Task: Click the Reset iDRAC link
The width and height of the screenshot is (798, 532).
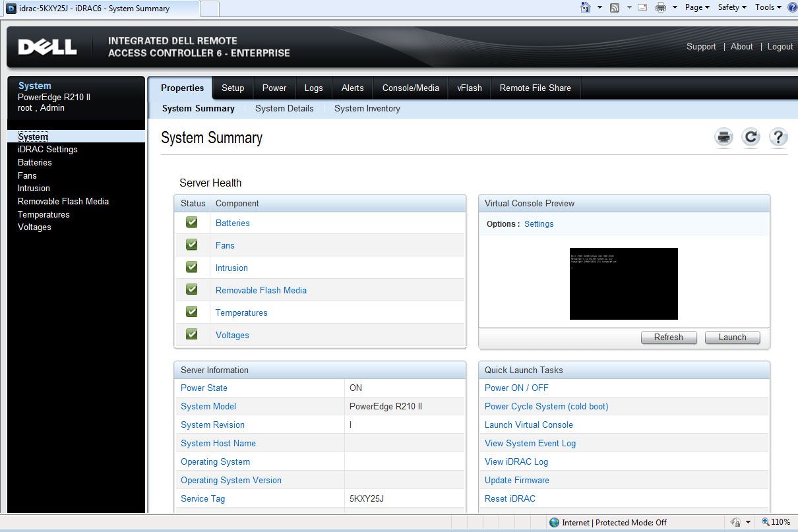Action: coord(510,498)
